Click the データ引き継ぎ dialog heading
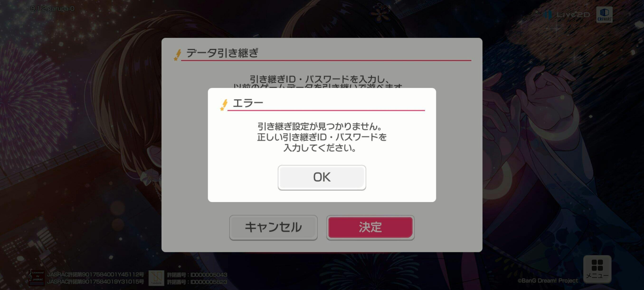This screenshot has height=290, width=644. coord(222,53)
